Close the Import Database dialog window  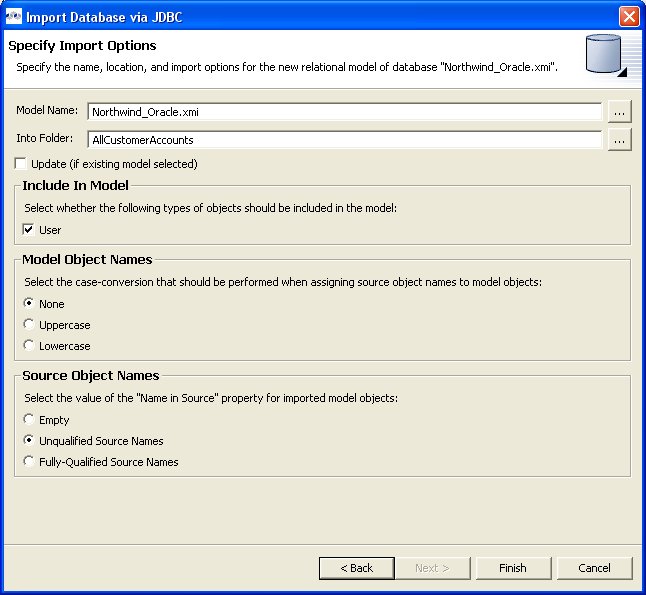click(x=629, y=16)
